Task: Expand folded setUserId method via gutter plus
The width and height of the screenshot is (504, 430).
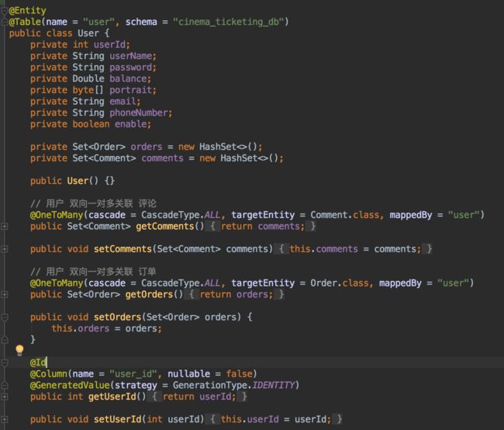Action: (4, 419)
